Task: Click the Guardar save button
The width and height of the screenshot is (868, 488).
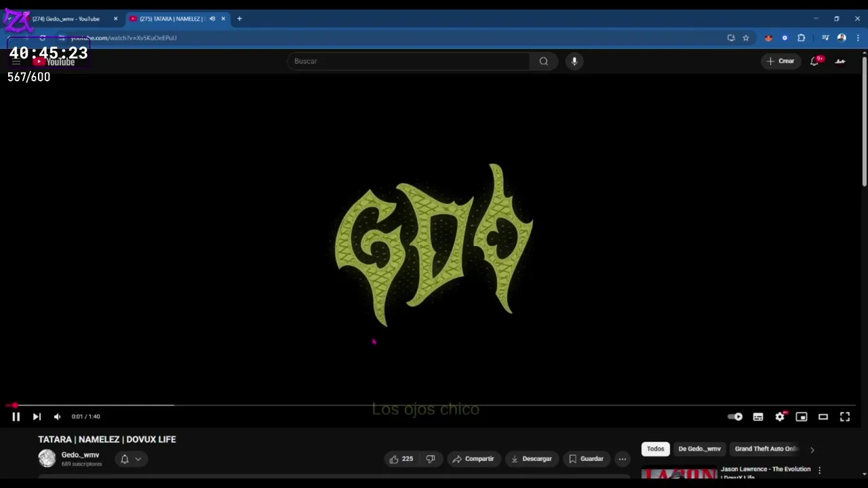Action: click(x=586, y=459)
